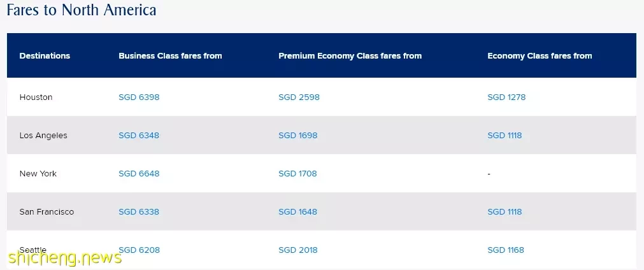Viewport: 644px width, 270px height.
Task: Select Houston Premium Economy fare SGD 2598
Action: click(x=299, y=97)
